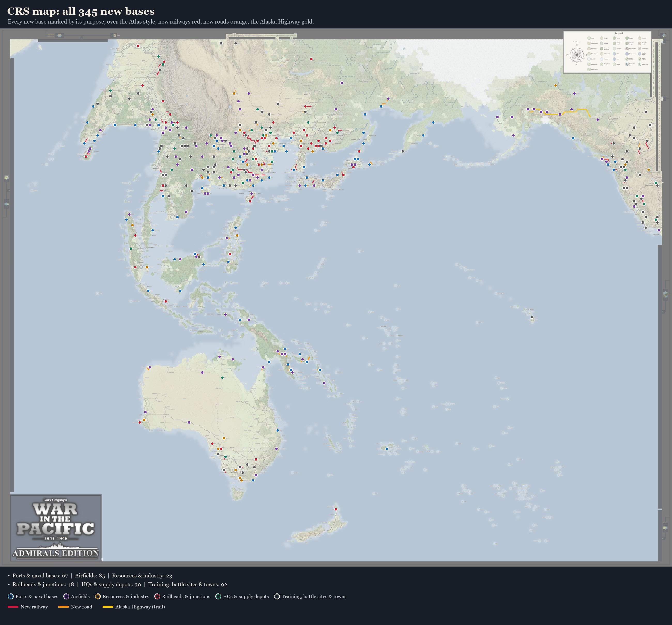
Task: Click the red railhead marker on Australia's southwest coast
Action: click(x=140, y=423)
